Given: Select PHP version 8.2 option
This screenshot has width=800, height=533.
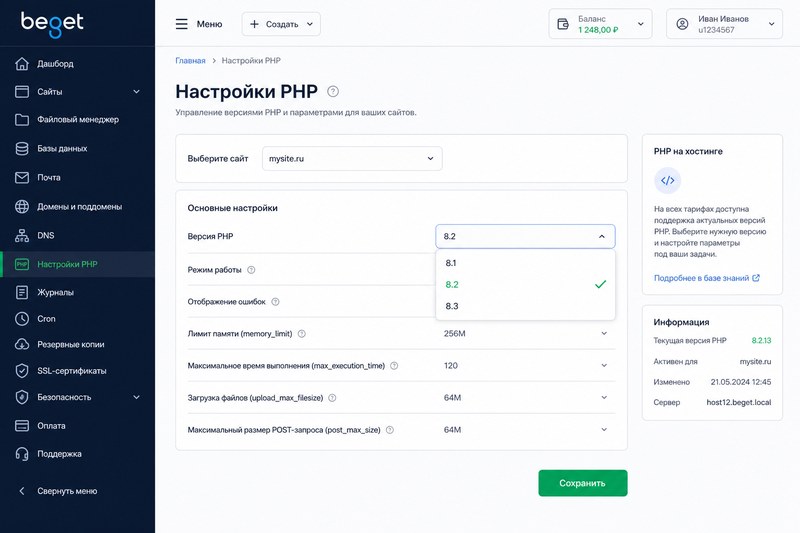Looking at the screenshot, I should [525, 285].
